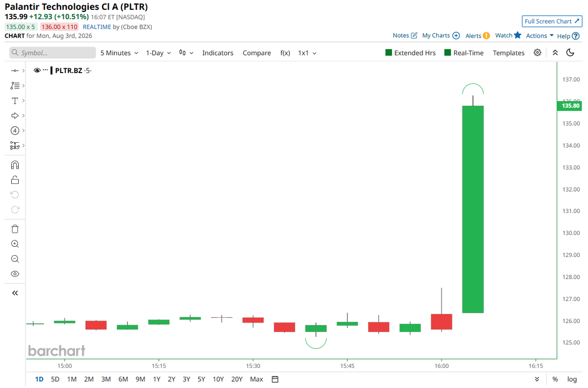This screenshot has width=588, height=388.
Task: Open the date range calendar icon
Action: coord(275,379)
